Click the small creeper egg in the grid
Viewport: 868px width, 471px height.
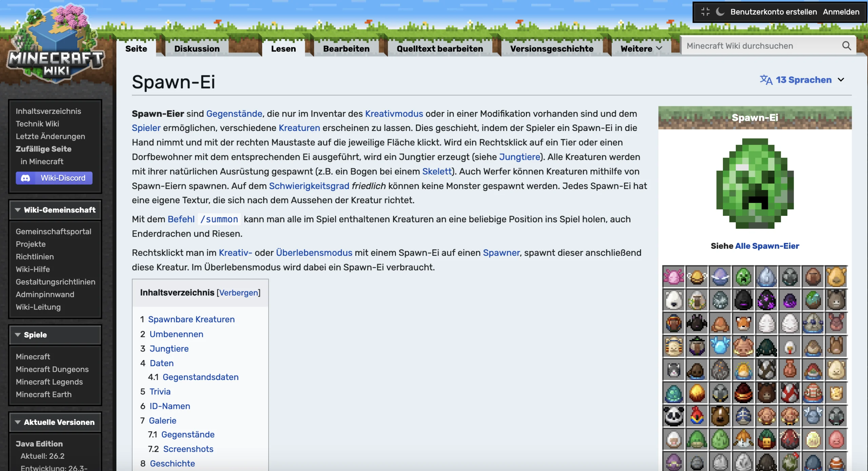(743, 277)
